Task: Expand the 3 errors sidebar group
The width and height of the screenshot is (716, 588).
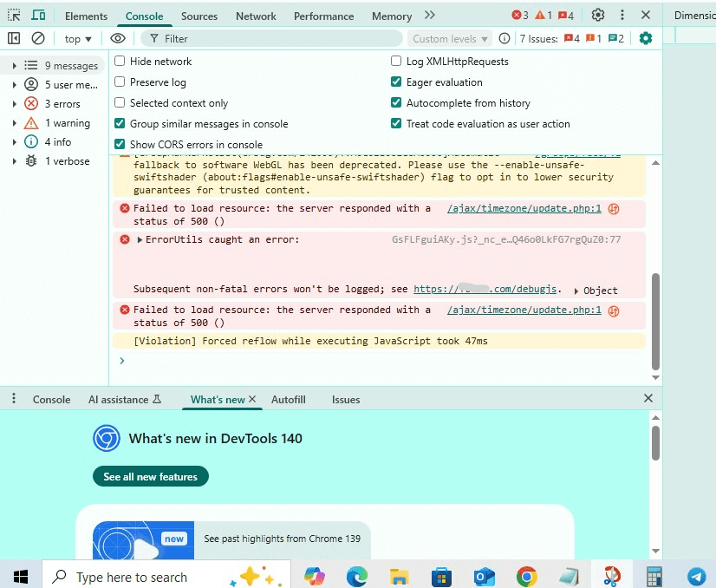Action: click(x=15, y=104)
